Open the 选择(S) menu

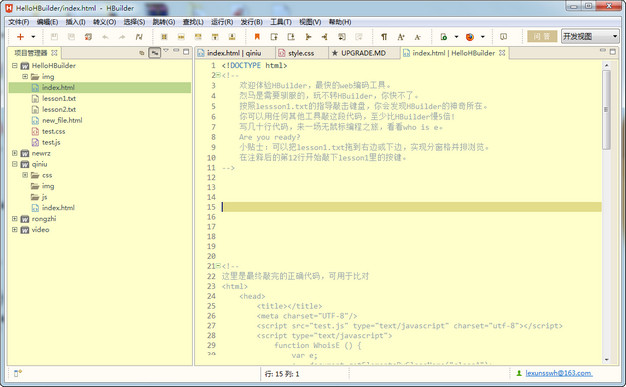(x=134, y=22)
